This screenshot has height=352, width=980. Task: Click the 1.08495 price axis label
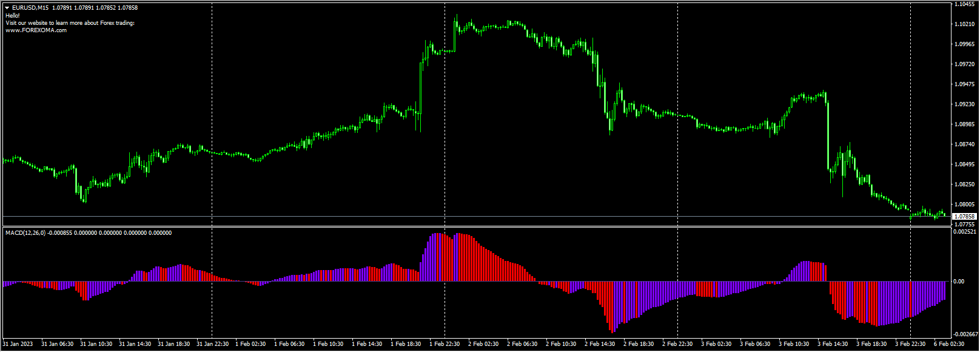point(964,164)
